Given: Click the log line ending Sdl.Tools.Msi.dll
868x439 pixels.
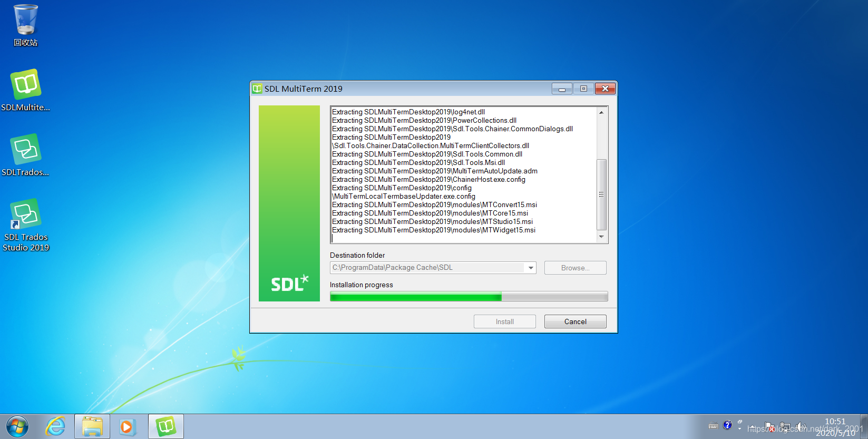Looking at the screenshot, I should pos(418,162).
